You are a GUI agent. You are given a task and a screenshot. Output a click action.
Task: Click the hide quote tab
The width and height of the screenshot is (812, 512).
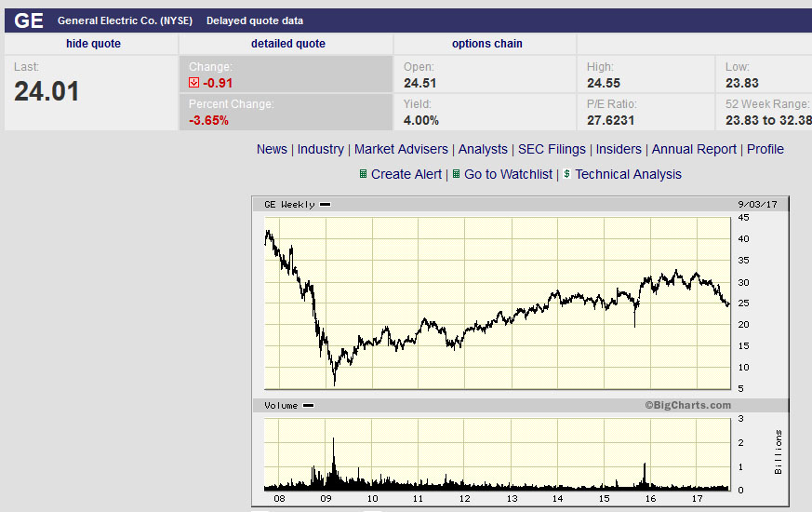point(93,44)
